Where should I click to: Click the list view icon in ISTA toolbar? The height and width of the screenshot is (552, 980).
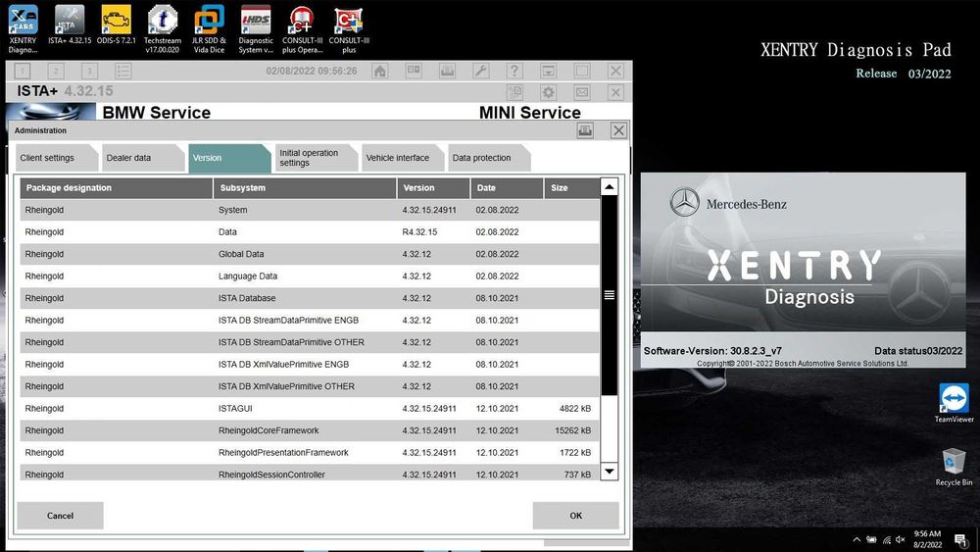click(x=123, y=72)
